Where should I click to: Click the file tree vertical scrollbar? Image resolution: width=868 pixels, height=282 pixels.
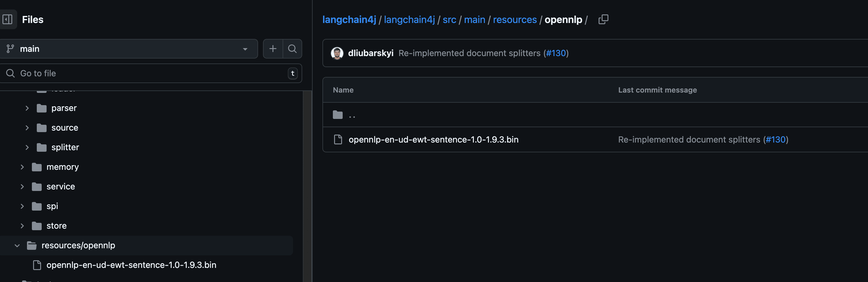click(x=307, y=186)
